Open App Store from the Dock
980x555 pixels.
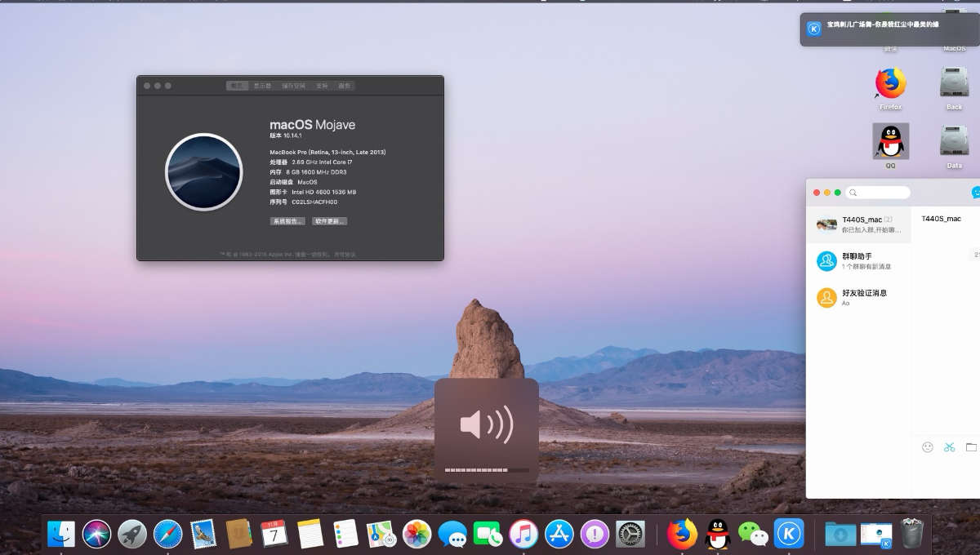point(559,535)
